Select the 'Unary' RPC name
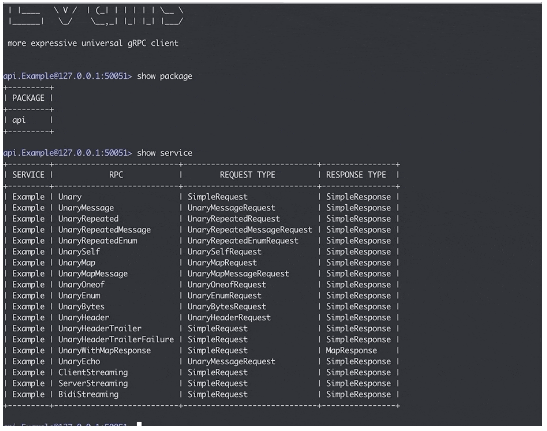Screen dimensions: 547x431 (x=70, y=197)
